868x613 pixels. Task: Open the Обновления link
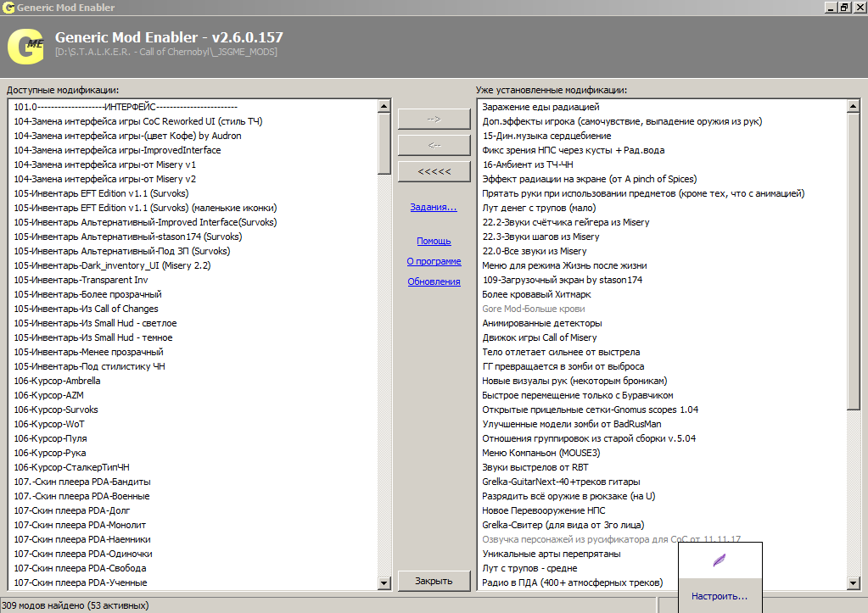[434, 281]
